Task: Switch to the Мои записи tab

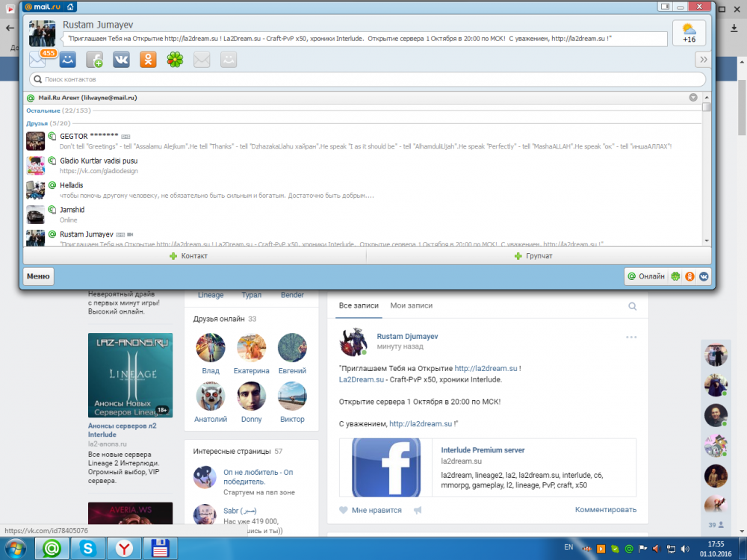Action: 411,305
